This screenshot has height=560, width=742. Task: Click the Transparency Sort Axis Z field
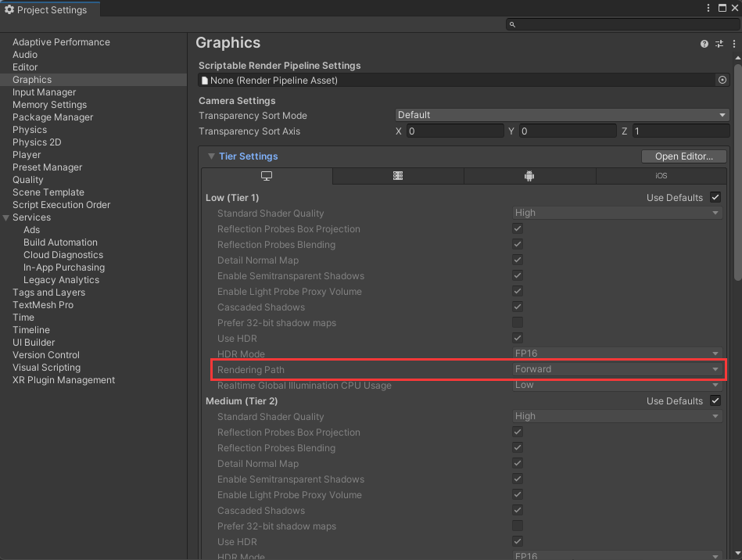click(680, 131)
